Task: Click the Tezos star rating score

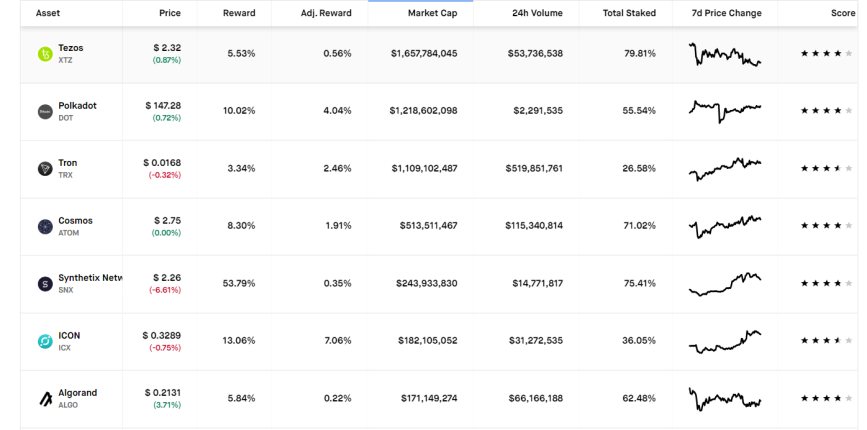Action: coord(827,54)
